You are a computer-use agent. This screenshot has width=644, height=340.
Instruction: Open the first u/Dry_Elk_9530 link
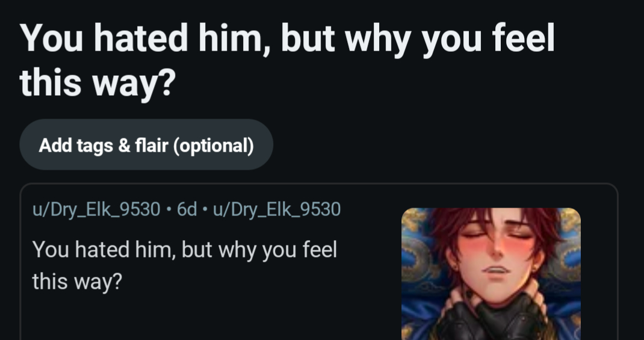tap(96, 209)
